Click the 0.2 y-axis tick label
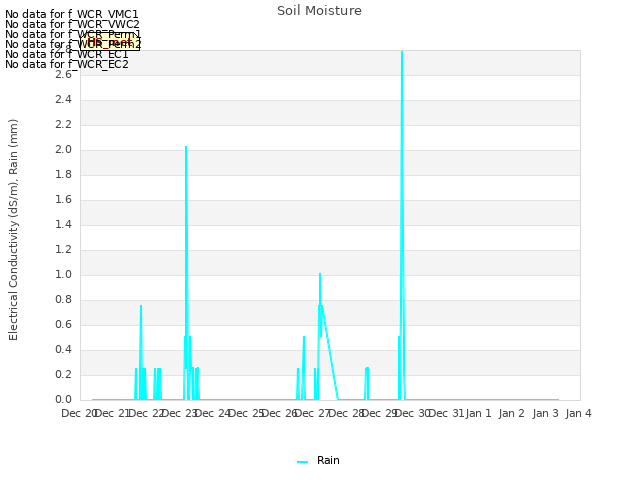640x480 pixels. pos(64,375)
